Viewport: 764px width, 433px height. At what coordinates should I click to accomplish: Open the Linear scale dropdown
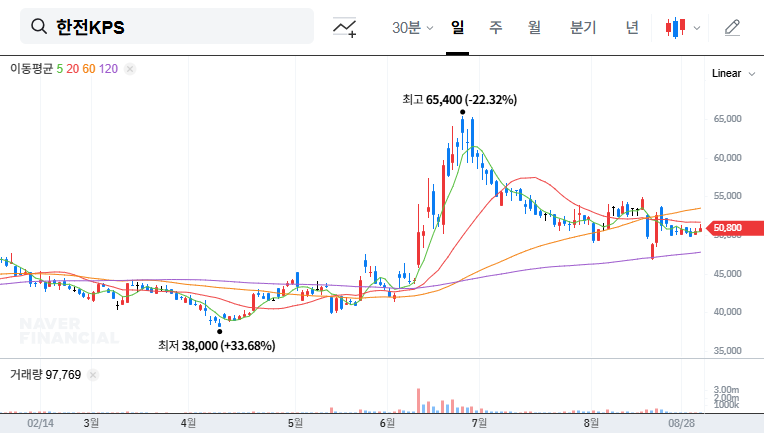click(733, 74)
